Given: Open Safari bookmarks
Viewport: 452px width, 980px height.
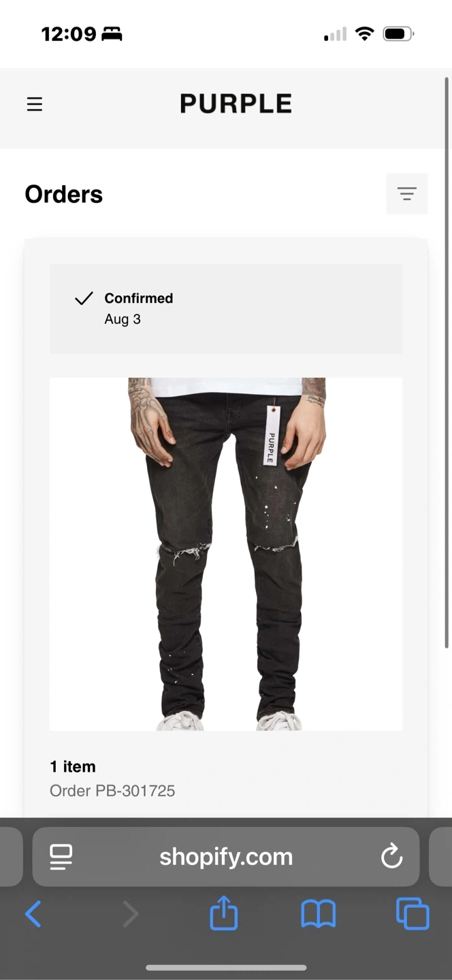Looking at the screenshot, I should (x=319, y=914).
